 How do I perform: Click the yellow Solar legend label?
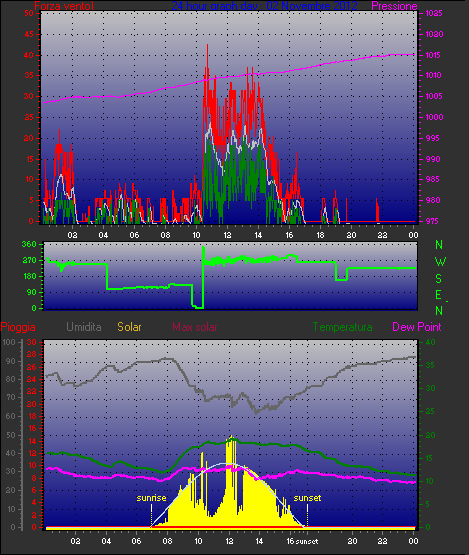(129, 327)
